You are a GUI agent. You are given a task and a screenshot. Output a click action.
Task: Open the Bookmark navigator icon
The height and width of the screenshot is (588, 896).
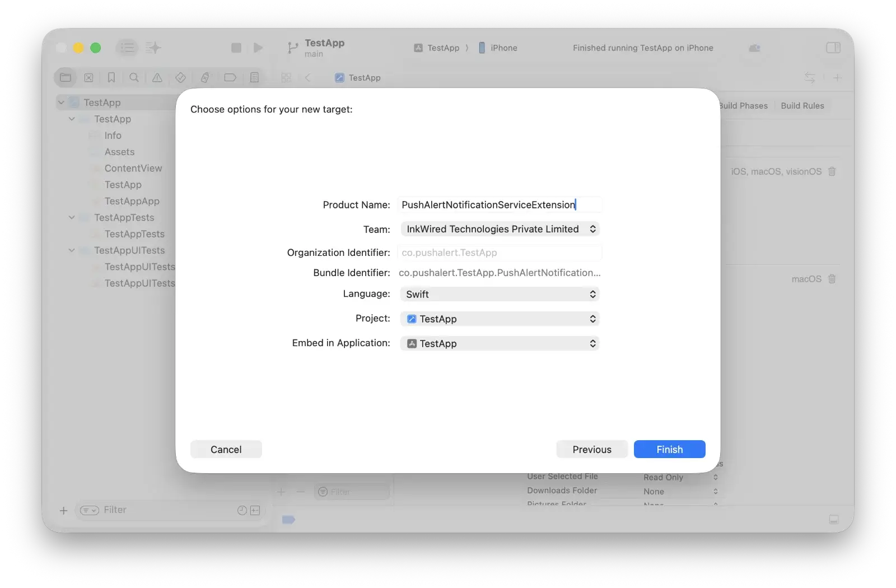[x=111, y=78]
